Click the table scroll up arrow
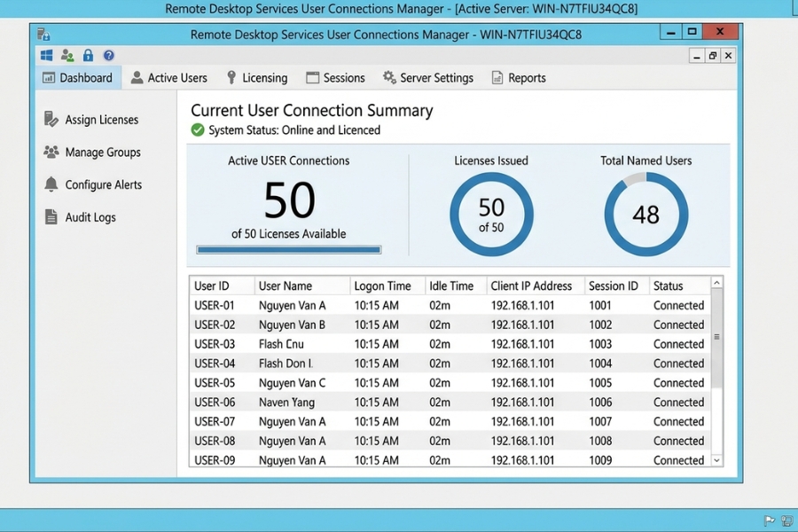The image size is (798, 532). [x=716, y=283]
